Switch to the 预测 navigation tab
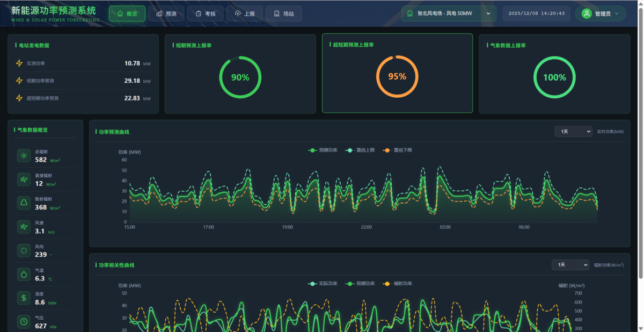Image resolution: width=644 pixels, height=332 pixels. click(166, 13)
